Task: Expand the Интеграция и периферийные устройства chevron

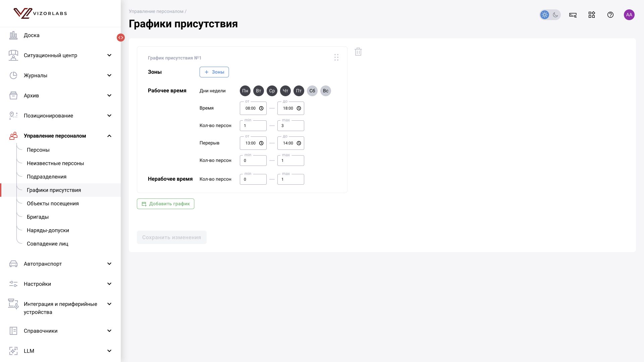Action: coord(109,304)
